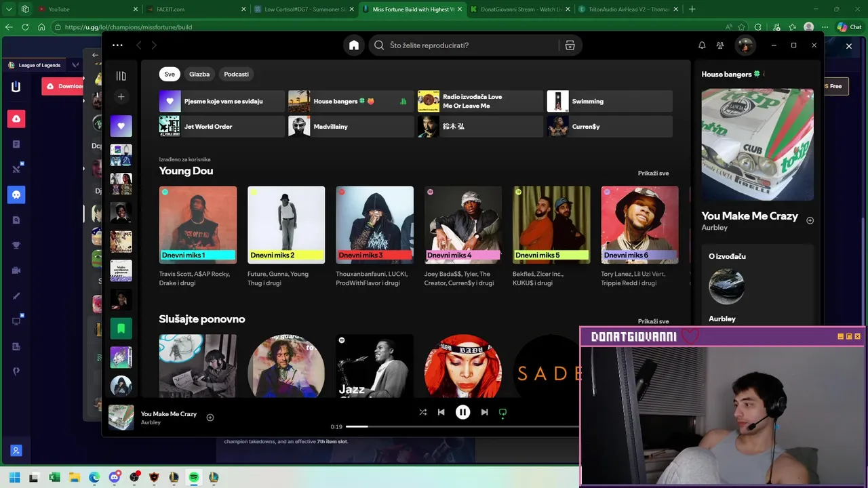This screenshot has width=868, height=488.
Task: Close the U.GG overlay with X
Action: [x=848, y=46]
